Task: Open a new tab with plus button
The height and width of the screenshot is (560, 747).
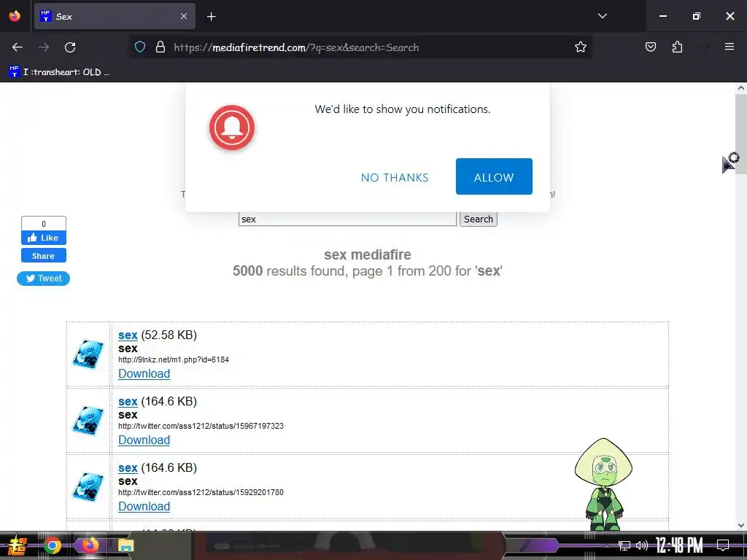Action: [211, 17]
